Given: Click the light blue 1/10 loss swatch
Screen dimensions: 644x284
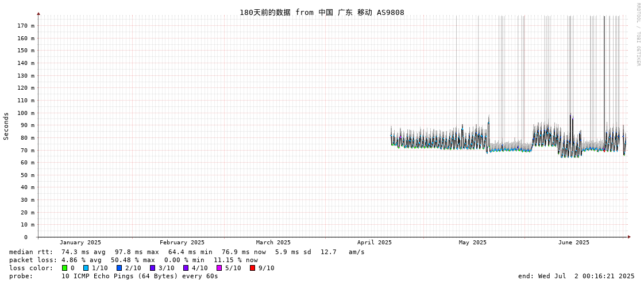Looking at the screenshot, I should coord(86,268).
